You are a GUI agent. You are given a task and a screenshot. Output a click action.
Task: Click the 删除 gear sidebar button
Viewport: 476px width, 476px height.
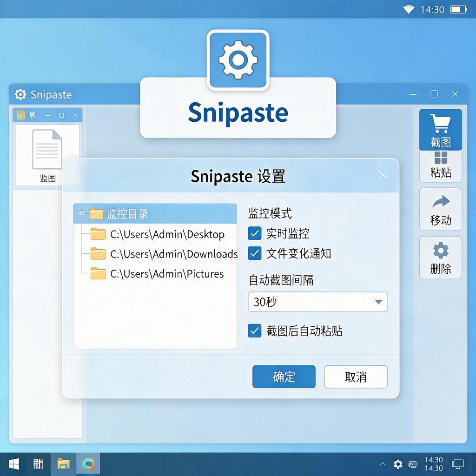tap(441, 258)
